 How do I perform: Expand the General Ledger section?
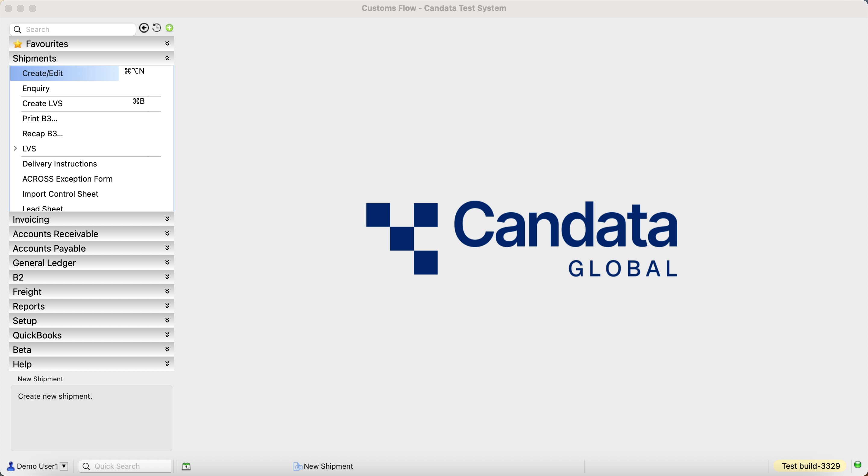(167, 262)
